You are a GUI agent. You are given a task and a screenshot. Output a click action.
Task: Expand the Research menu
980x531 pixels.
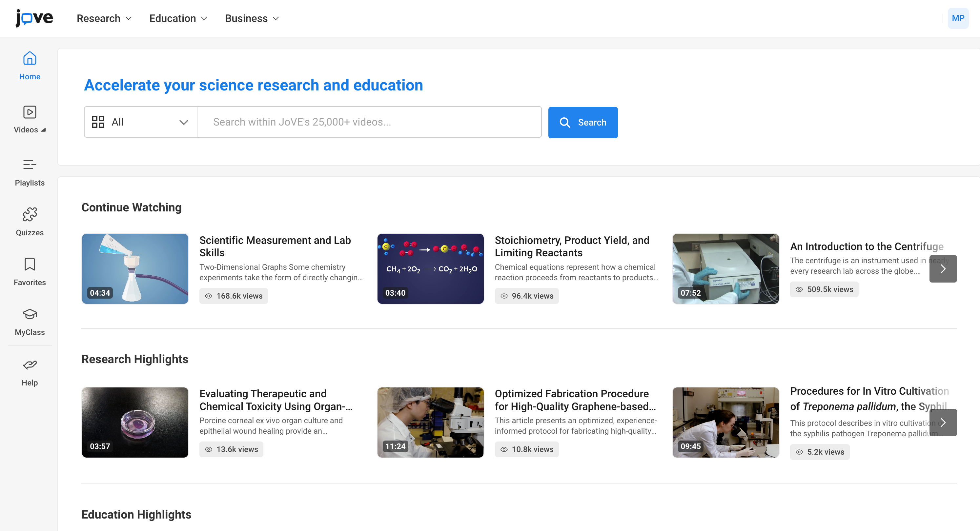click(x=104, y=18)
